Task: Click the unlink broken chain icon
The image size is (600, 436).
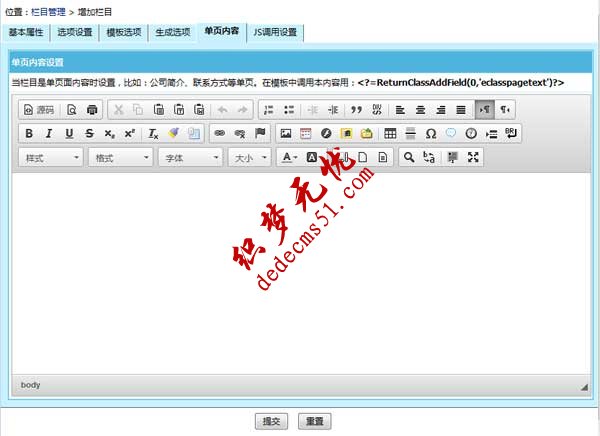Action: pos(240,133)
